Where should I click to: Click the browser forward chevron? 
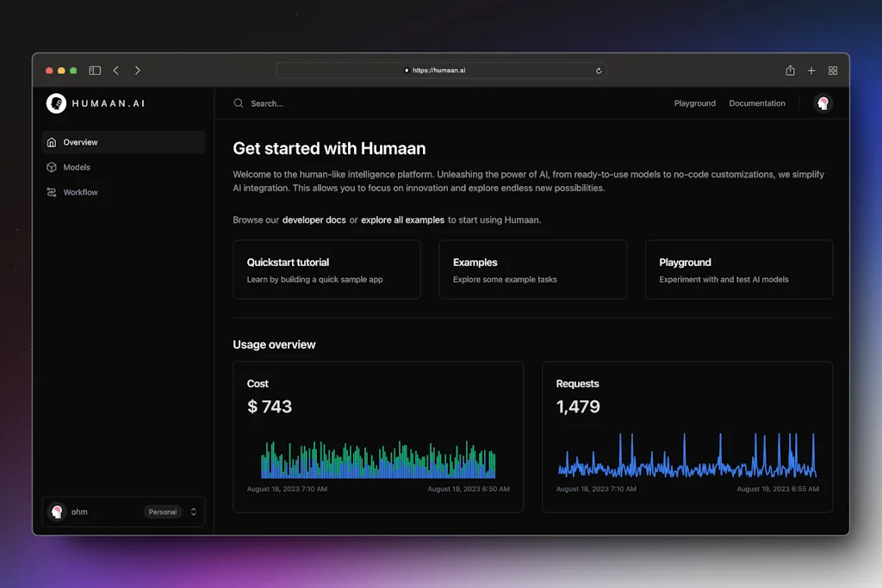[138, 71]
